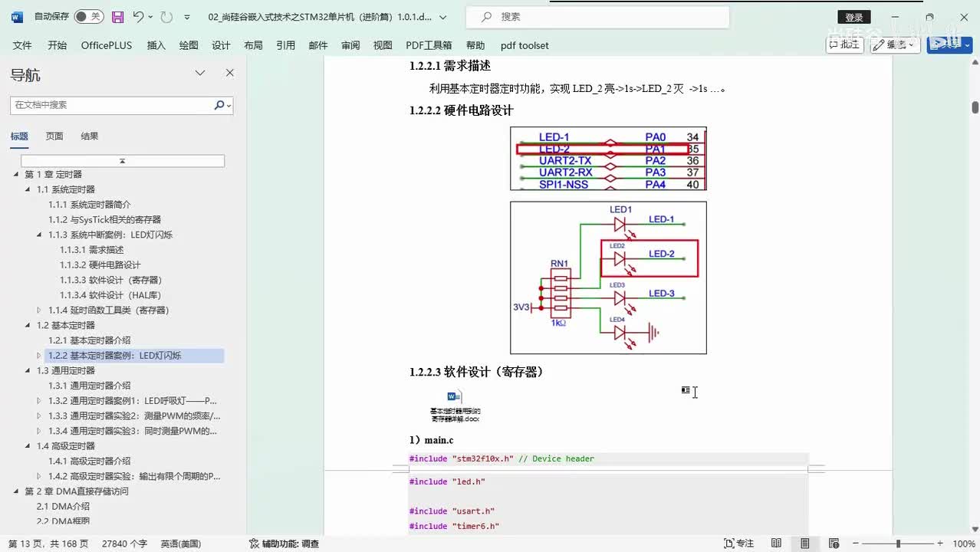This screenshot has width=980, height=552.
Task: Open the 引用 References tab
Action: pos(286,45)
